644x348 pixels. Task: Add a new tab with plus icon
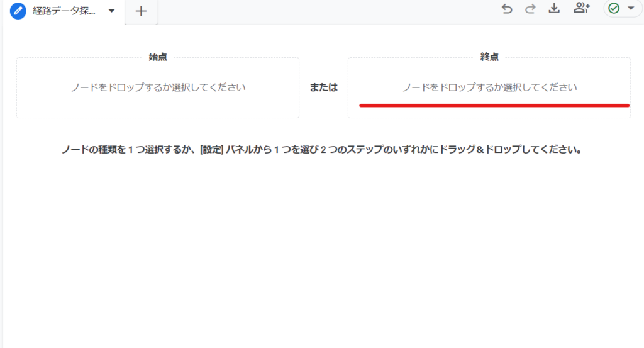pos(141,11)
